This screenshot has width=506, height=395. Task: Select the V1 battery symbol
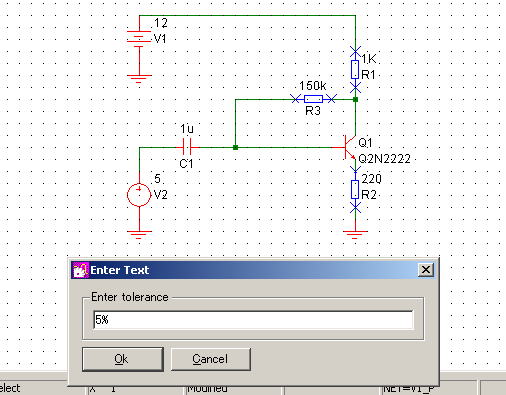(139, 38)
